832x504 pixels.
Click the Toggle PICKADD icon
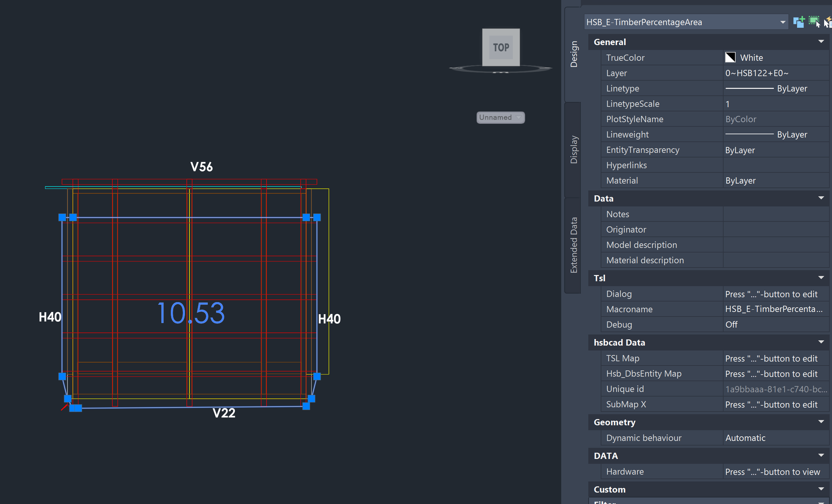[799, 22]
